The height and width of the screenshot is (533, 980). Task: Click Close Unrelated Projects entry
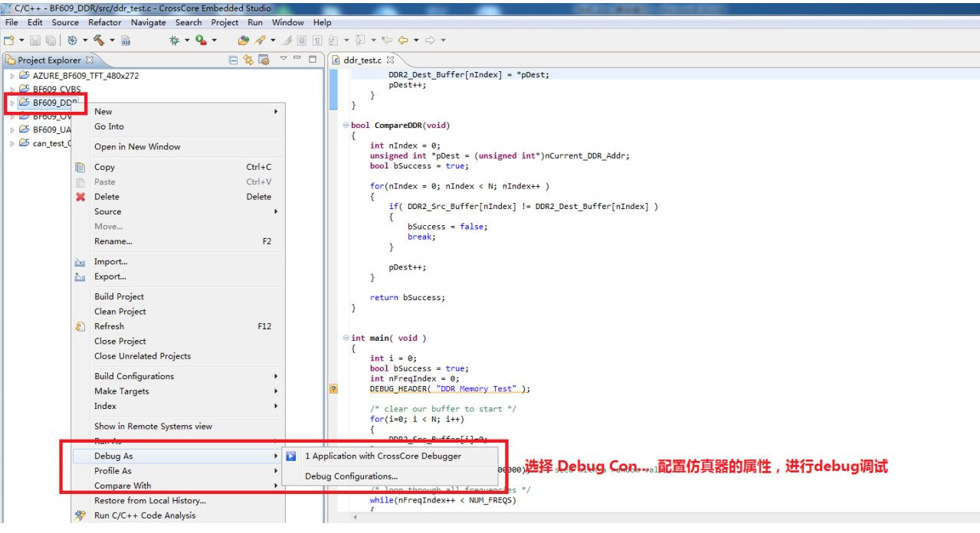pyautogui.click(x=178, y=356)
